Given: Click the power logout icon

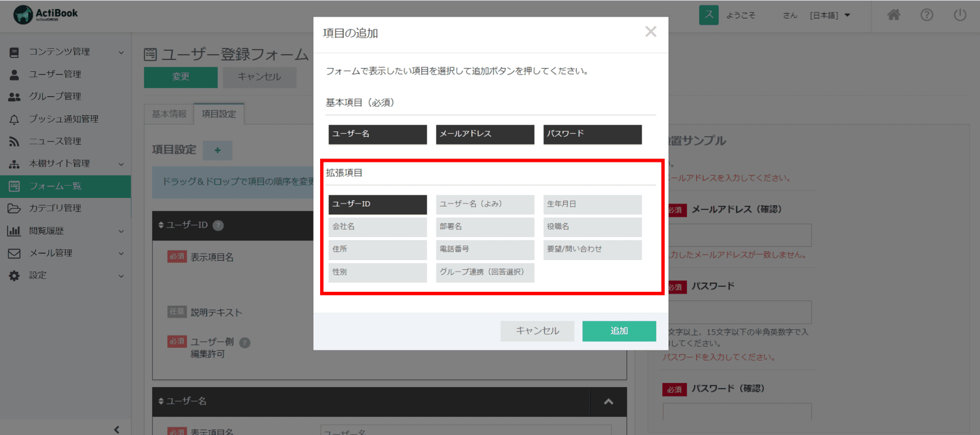Looking at the screenshot, I should click(x=960, y=15).
